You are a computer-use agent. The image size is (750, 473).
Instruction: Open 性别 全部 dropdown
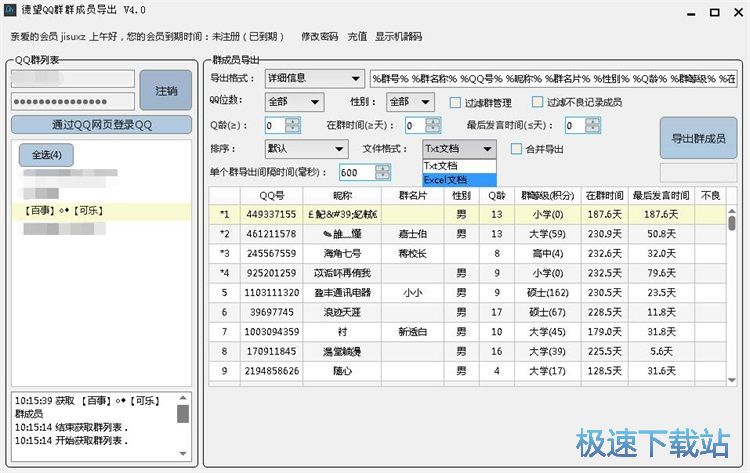[x=410, y=102]
